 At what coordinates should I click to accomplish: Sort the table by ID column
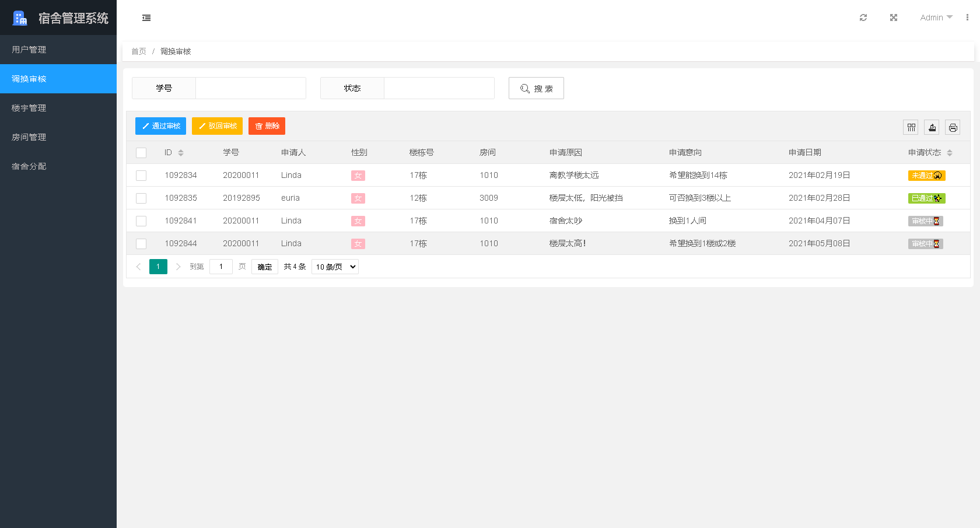pyautogui.click(x=181, y=152)
